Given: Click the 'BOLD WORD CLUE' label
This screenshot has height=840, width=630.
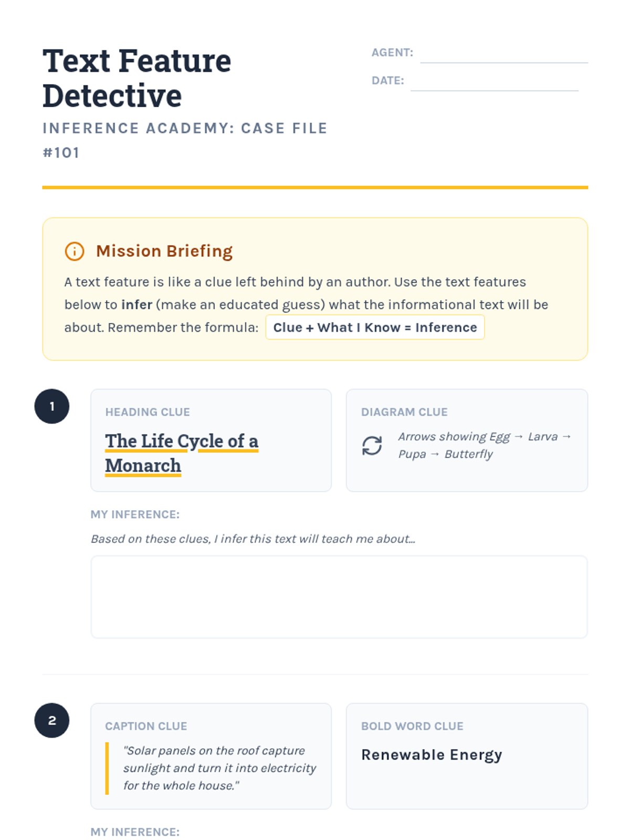Looking at the screenshot, I should point(412,726).
